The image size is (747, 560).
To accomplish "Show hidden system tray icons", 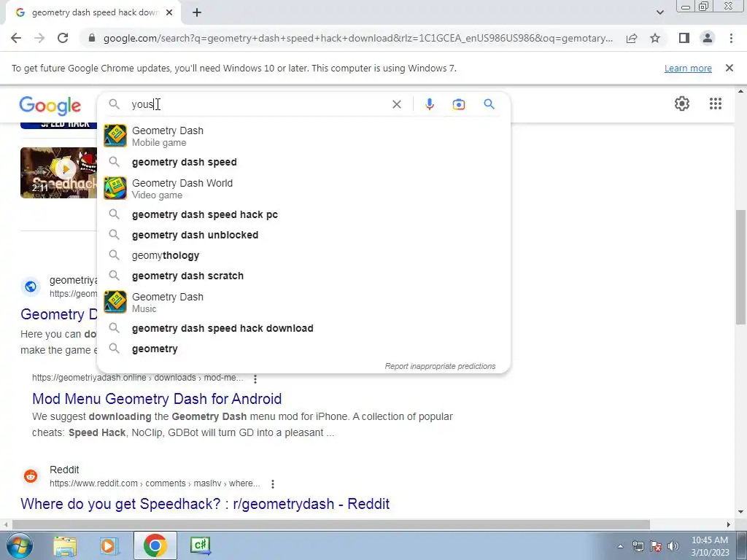I will [620, 546].
